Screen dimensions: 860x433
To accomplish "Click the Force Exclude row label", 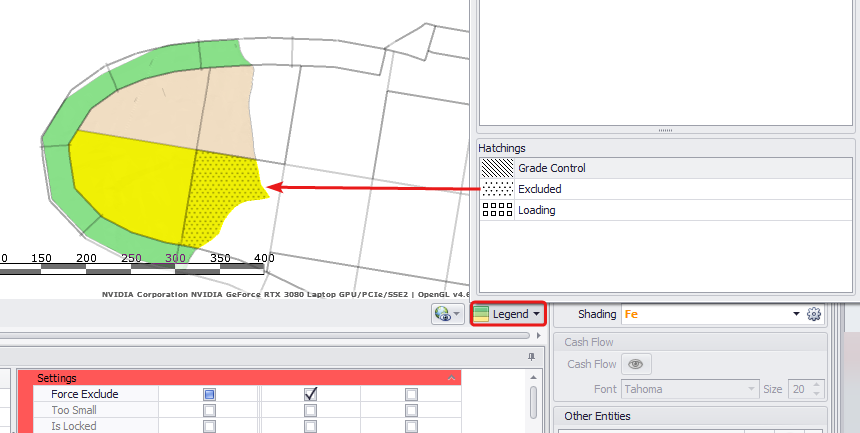I will [84, 394].
